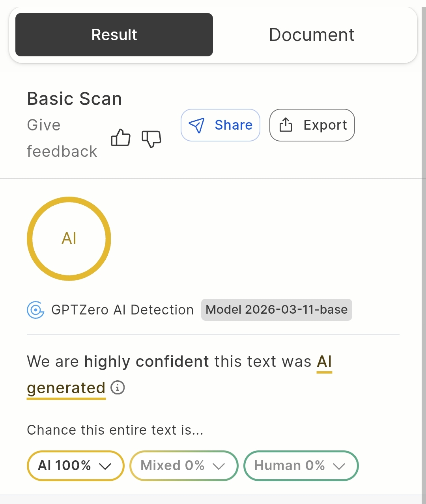Click the 'Basic Scan' heading
This screenshot has height=504, width=426.
[x=74, y=99]
